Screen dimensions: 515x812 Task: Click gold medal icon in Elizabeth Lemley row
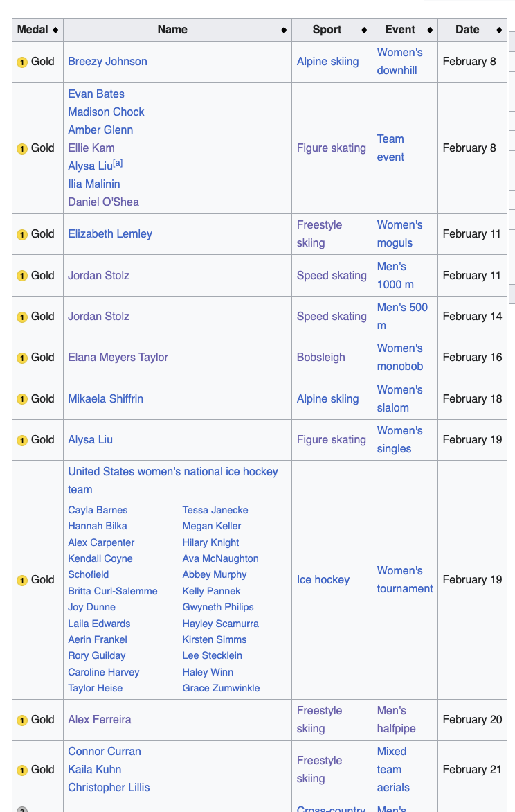(21, 235)
